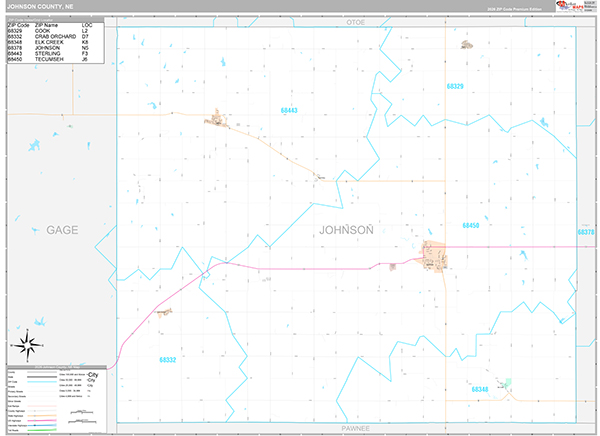Click the compass rose icon
The image size is (600, 436).
tap(28, 345)
